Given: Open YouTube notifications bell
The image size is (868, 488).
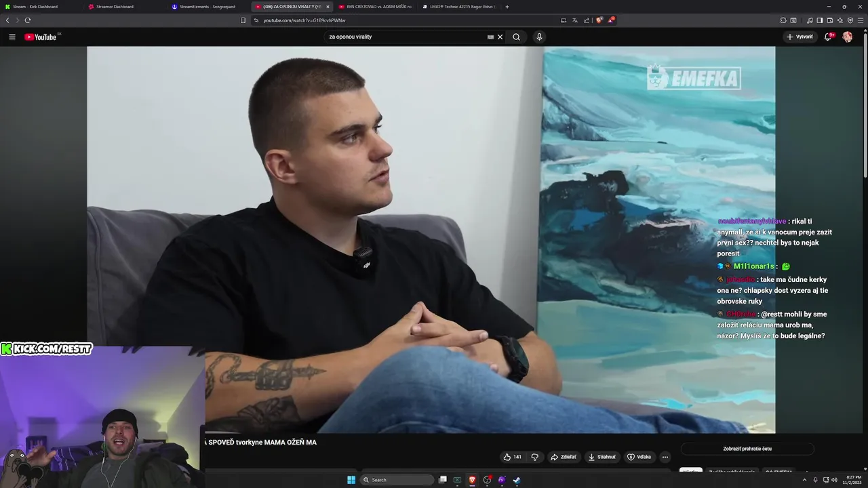Looking at the screenshot, I should 828,37.
